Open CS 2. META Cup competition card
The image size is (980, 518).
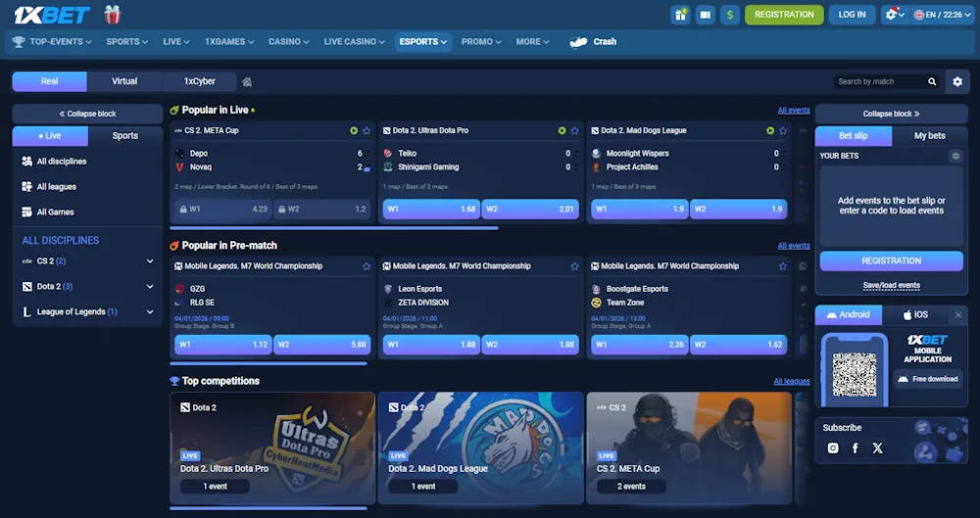tap(689, 447)
